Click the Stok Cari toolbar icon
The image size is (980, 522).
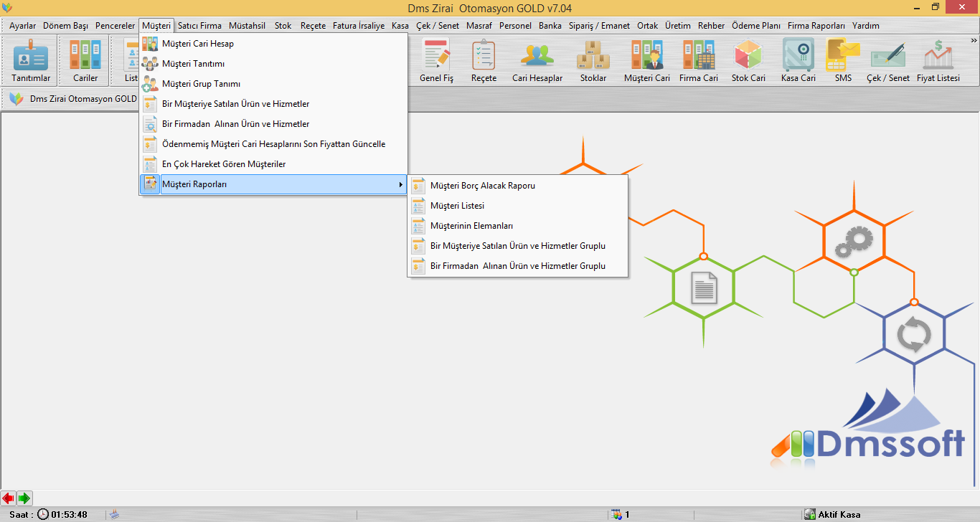point(748,60)
